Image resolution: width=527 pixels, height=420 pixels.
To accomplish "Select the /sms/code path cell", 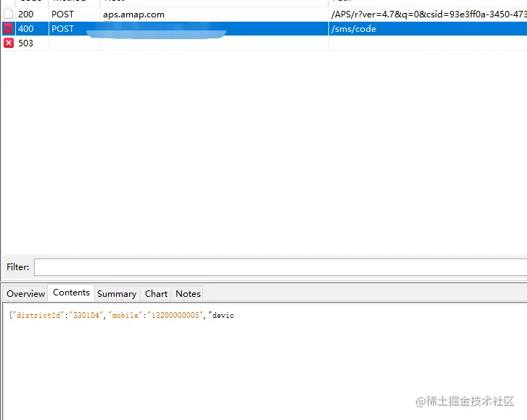I will [x=354, y=29].
